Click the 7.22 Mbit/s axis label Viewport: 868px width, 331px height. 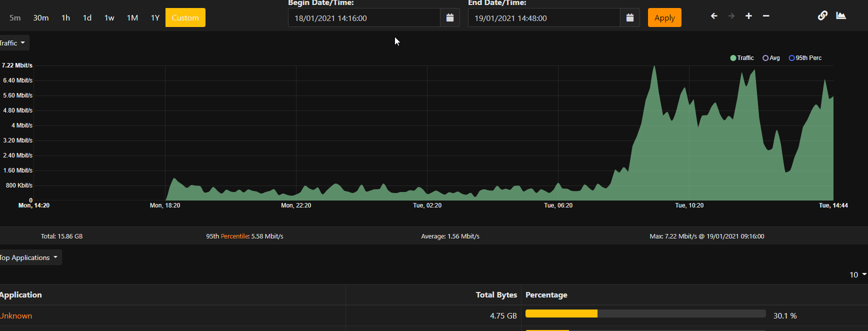pos(17,65)
